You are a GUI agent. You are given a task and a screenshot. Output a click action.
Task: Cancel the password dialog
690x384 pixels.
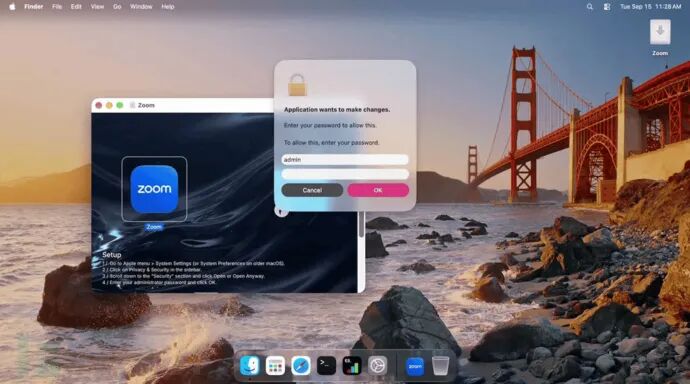[312, 190]
